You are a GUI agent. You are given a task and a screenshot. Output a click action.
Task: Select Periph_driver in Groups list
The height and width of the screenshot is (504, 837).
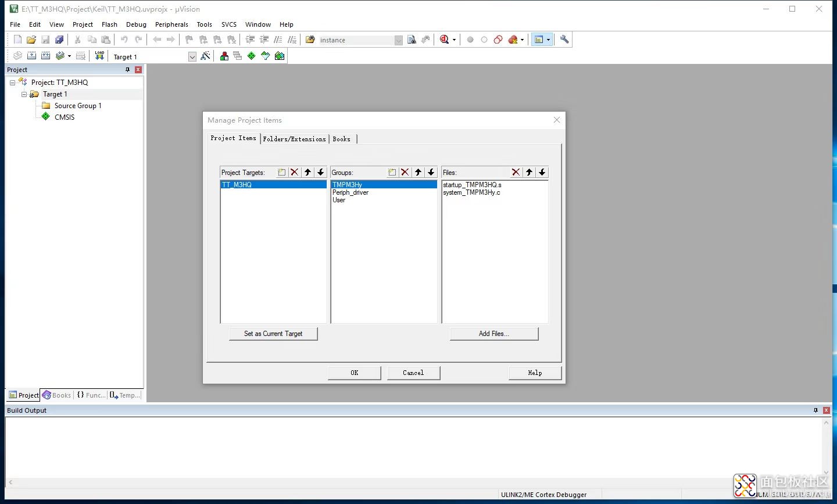(x=350, y=192)
